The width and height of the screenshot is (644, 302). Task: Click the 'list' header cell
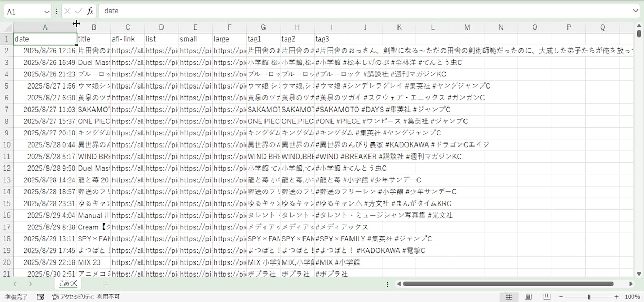coord(161,39)
